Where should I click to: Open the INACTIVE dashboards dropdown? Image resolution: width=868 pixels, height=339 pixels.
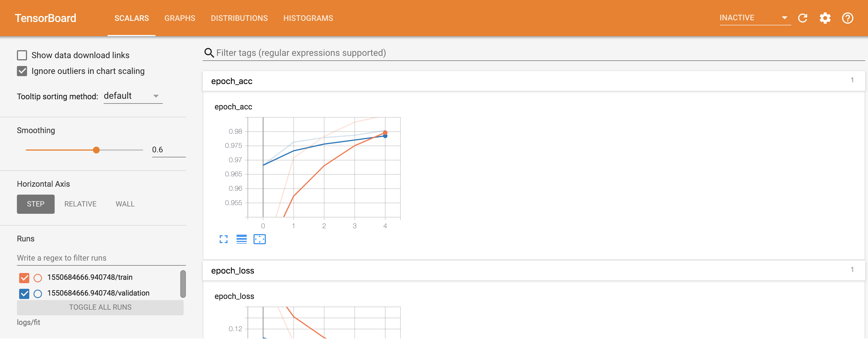(754, 18)
